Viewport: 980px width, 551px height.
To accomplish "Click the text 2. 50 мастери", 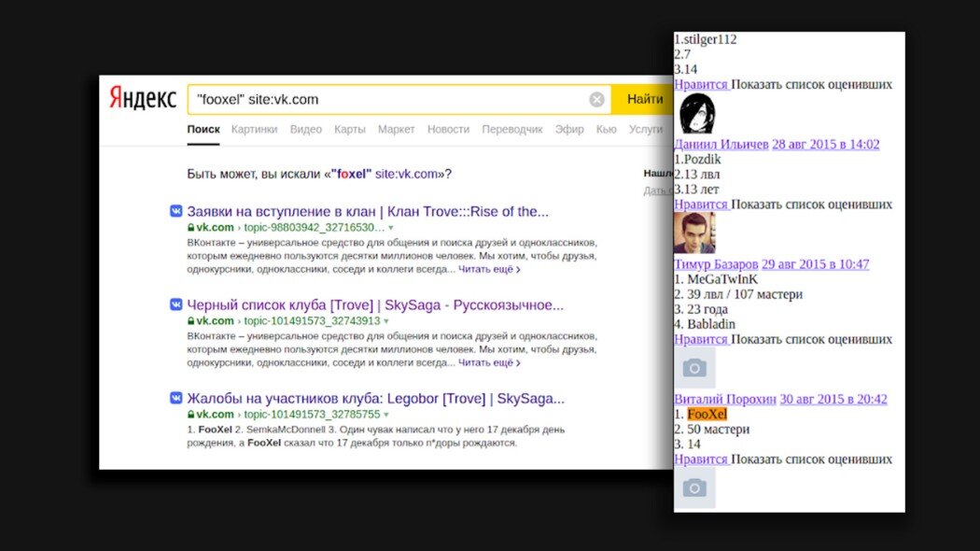I will (712, 430).
